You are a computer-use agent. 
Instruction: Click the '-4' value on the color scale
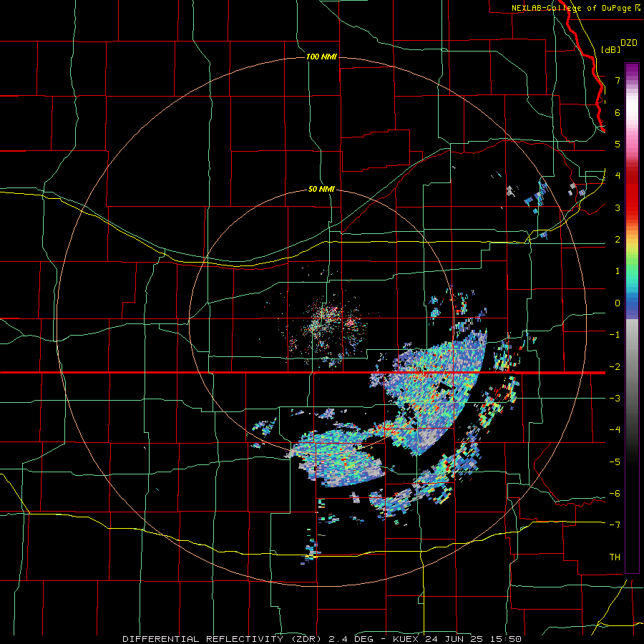[x=615, y=430]
